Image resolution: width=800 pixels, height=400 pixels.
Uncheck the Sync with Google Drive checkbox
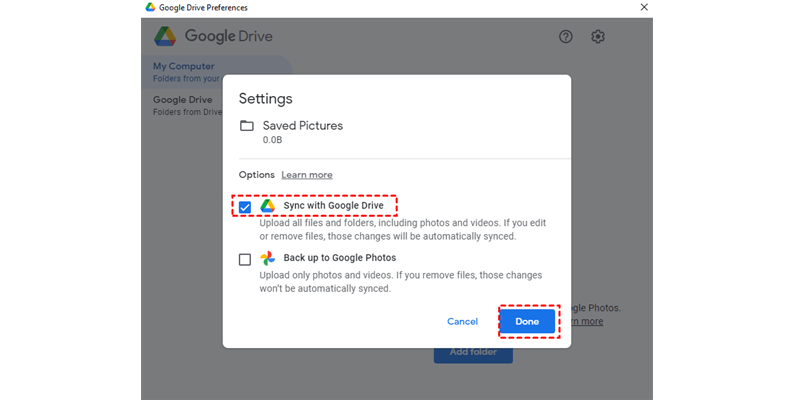pos(246,207)
